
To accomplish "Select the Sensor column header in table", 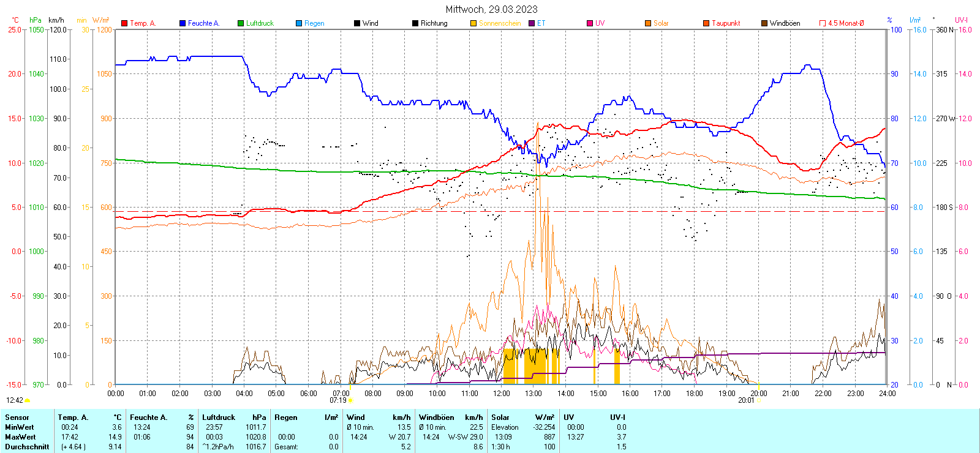I will click(x=17, y=417).
